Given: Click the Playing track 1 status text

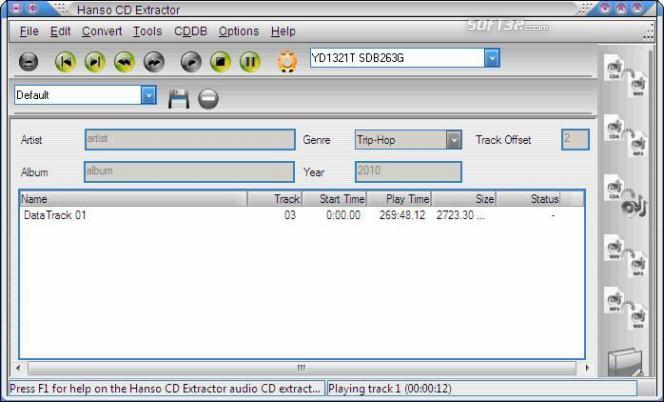Looking at the screenshot, I should click(x=390, y=388).
